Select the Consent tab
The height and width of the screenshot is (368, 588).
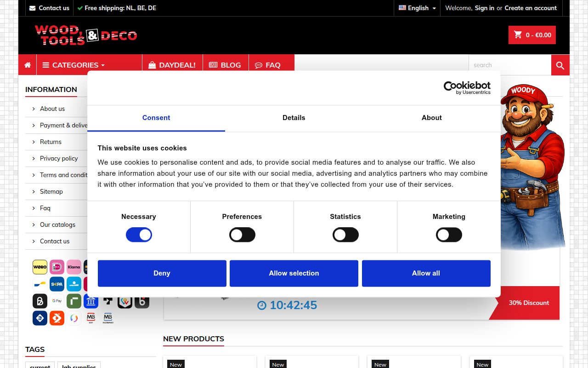(x=156, y=118)
